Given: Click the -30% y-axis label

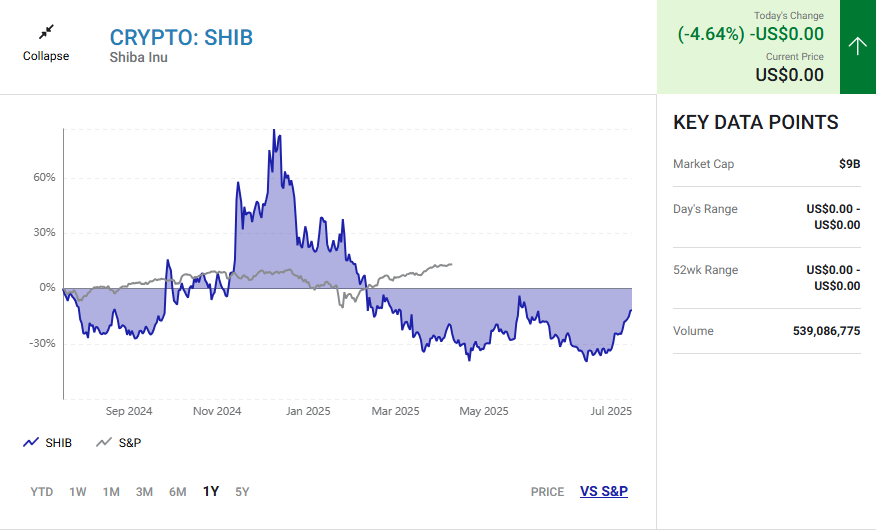Looking at the screenshot, I should pos(42,343).
